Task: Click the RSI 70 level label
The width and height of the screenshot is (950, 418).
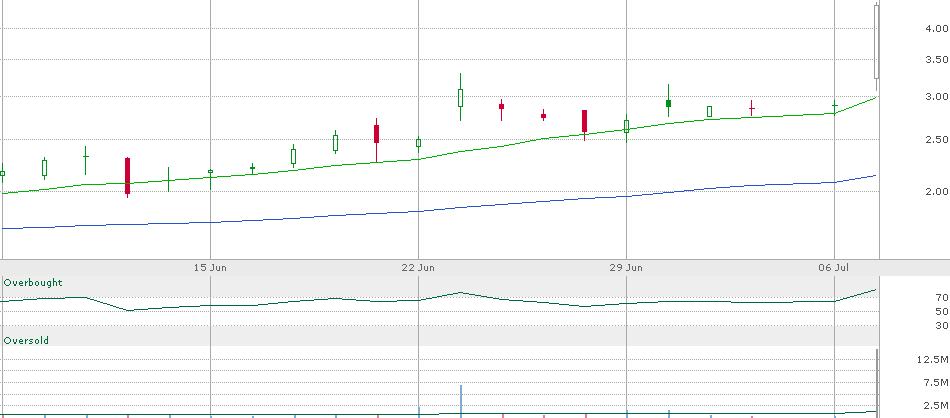Action: click(942, 297)
